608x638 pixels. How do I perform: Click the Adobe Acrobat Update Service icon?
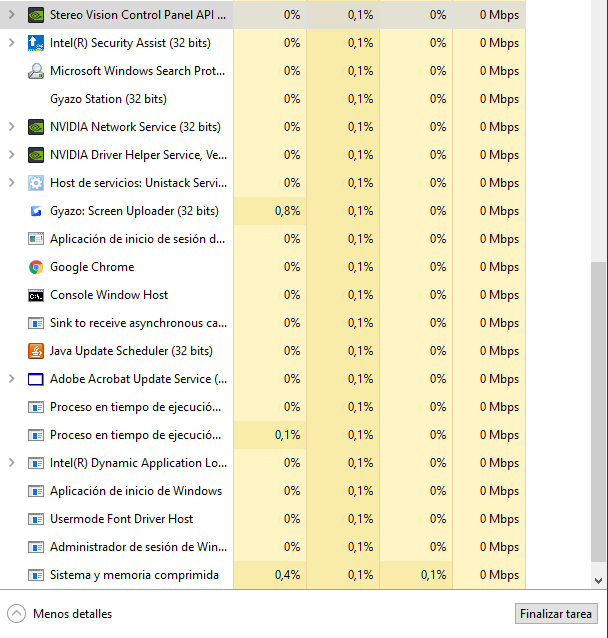[36, 379]
